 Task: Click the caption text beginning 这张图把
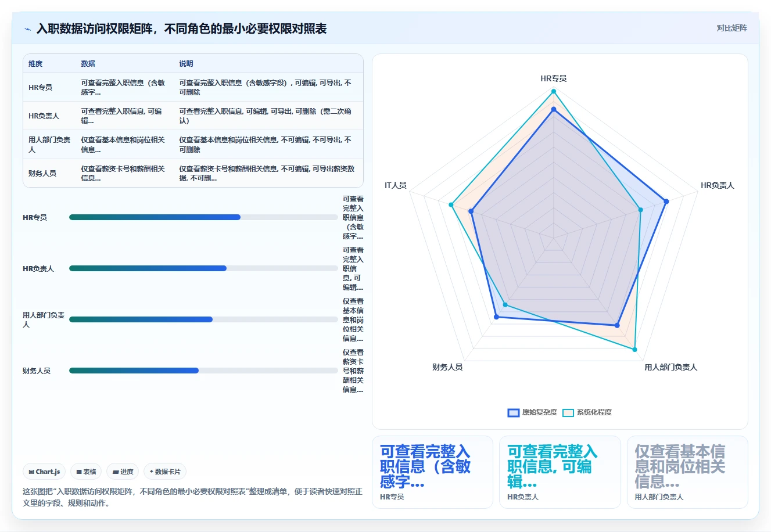pyautogui.click(x=192, y=497)
